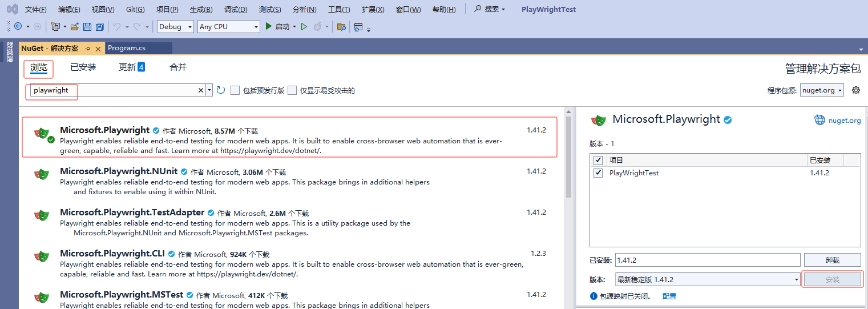Open the Git(G) menu
The width and height of the screenshot is (868, 309).
pos(135,10)
